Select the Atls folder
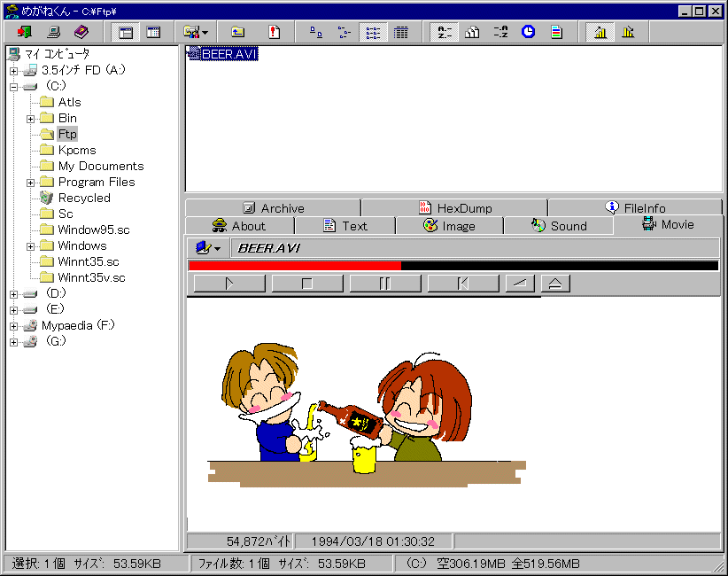Viewport: 728px width, 576px height. tap(60, 102)
